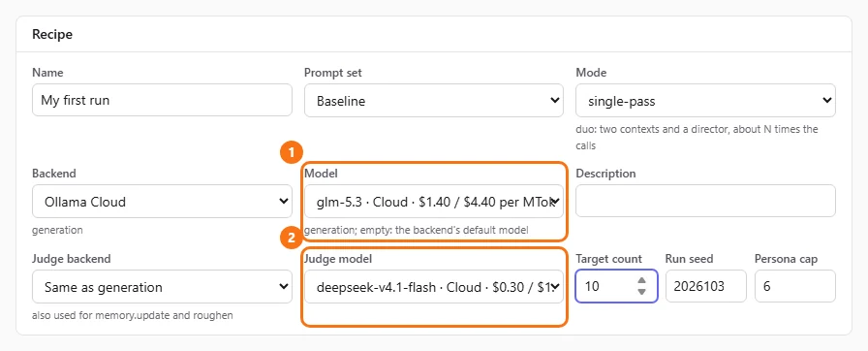Decrease Target count with the down arrow

[x=641, y=292]
